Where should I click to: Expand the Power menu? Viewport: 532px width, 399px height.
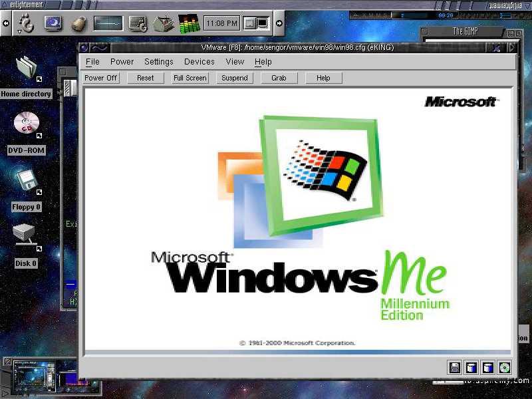point(122,62)
